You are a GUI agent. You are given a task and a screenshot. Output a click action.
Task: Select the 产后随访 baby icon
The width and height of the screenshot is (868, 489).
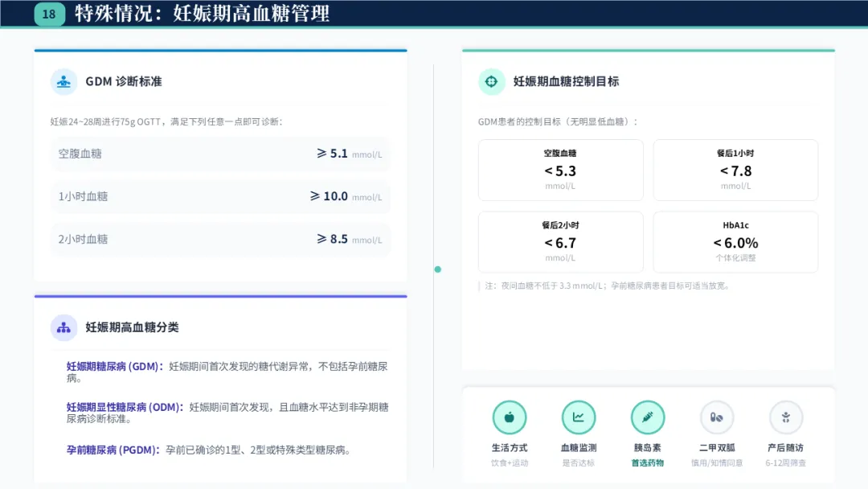[786, 417]
